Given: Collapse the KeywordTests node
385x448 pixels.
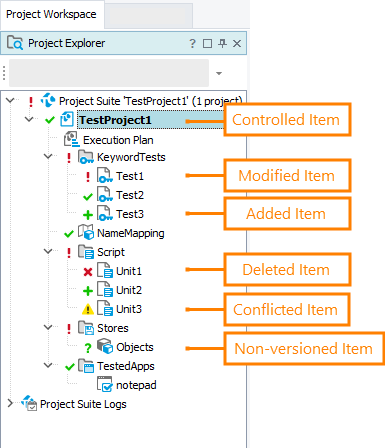Looking at the screenshot, I should pyautogui.click(x=48, y=156).
